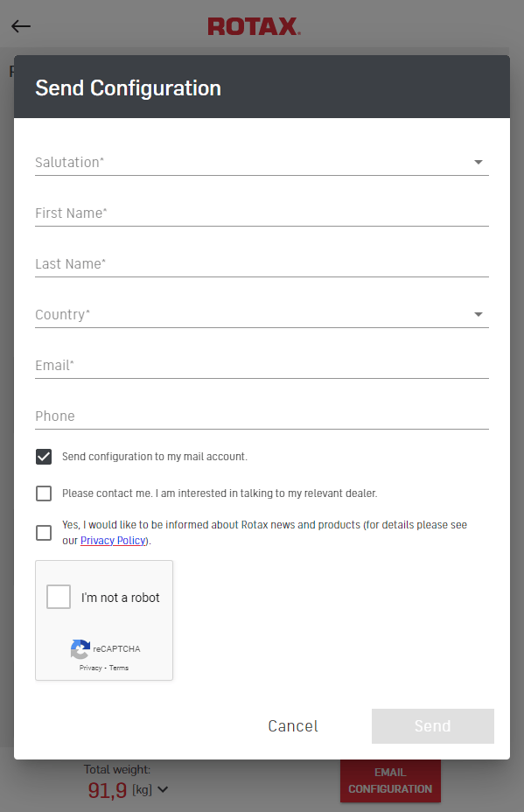Click the ROTAX logo
The image size is (524, 812).
(255, 26)
